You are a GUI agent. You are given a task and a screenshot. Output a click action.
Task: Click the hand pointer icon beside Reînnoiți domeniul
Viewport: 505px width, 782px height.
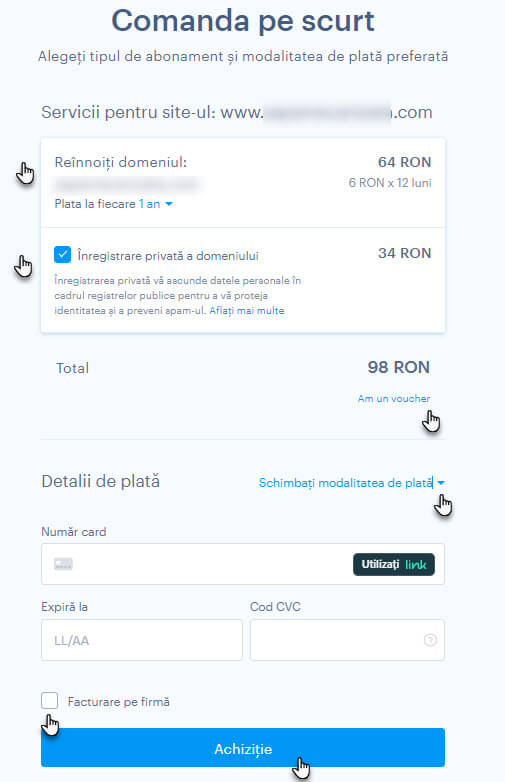[25, 173]
